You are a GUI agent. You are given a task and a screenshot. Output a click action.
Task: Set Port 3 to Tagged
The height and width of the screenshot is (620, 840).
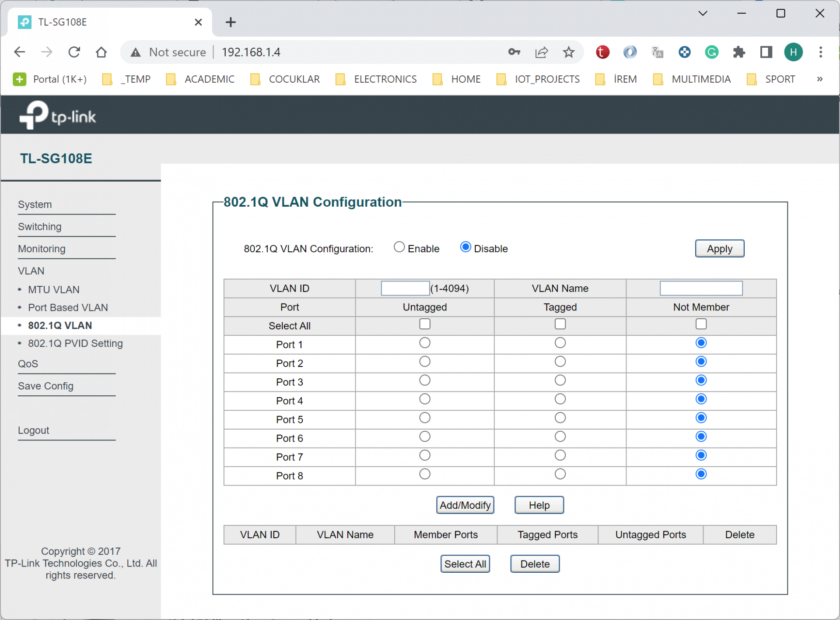(560, 380)
